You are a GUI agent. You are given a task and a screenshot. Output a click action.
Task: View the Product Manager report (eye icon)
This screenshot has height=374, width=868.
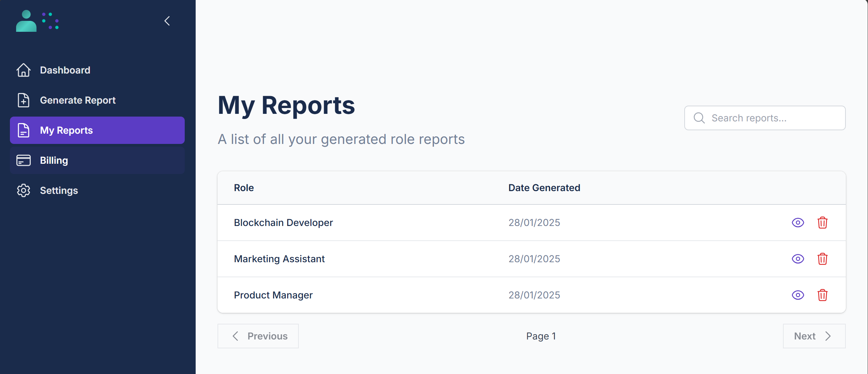[798, 295]
